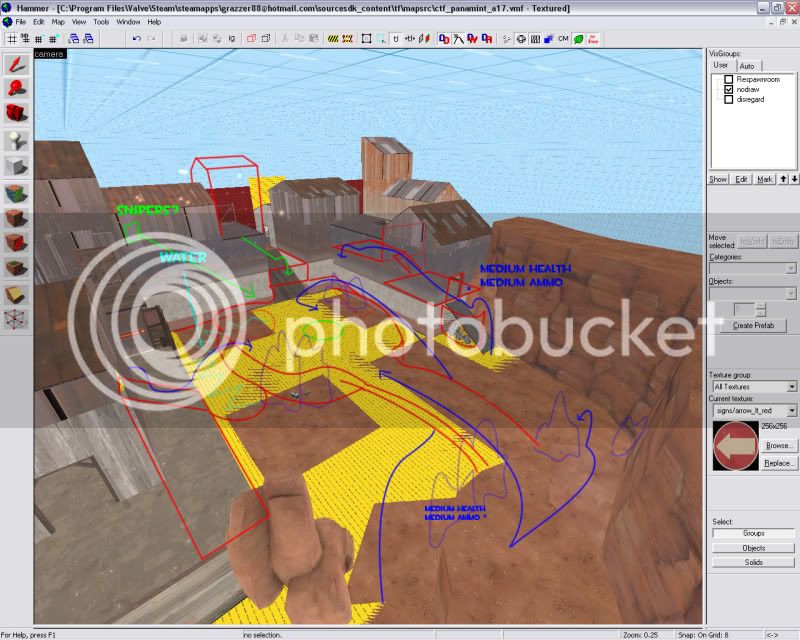Click the Create Prefab button

(x=754, y=326)
